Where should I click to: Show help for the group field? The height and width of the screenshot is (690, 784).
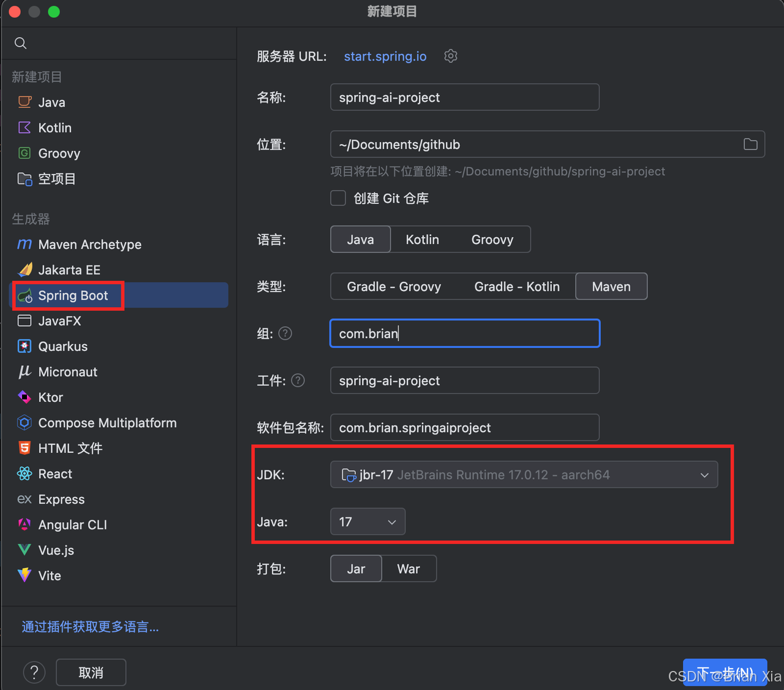coord(285,333)
